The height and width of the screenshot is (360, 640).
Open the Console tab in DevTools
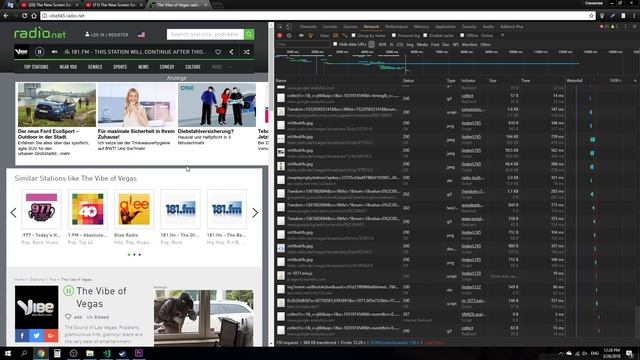330,27
